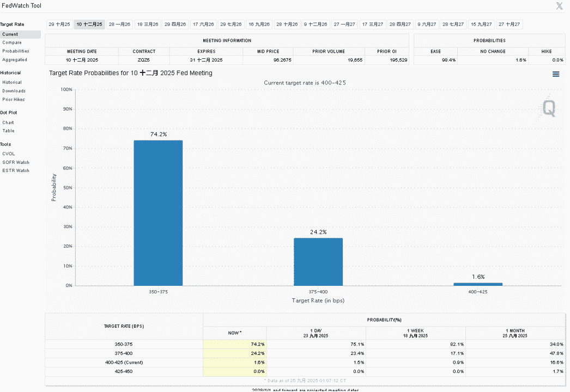This screenshot has width=570, height=392.
Task: Close the FedWatch Tool with X icon
Action: [560, 6]
